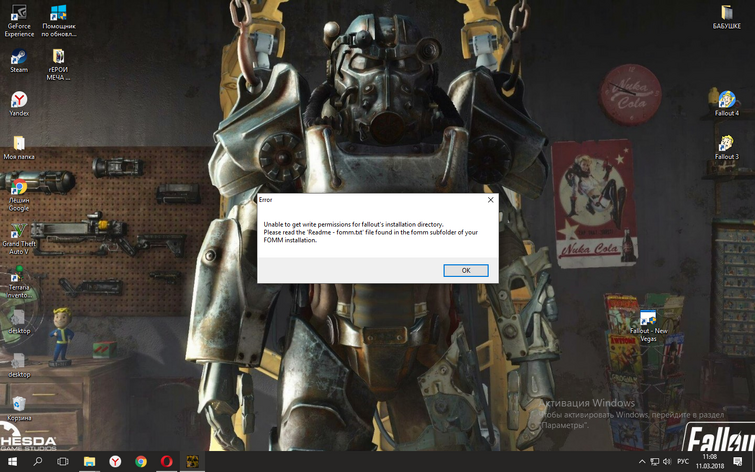The width and height of the screenshot is (755, 472).
Task: Launch Grand Theft Auto V shortcut
Action: (19, 238)
